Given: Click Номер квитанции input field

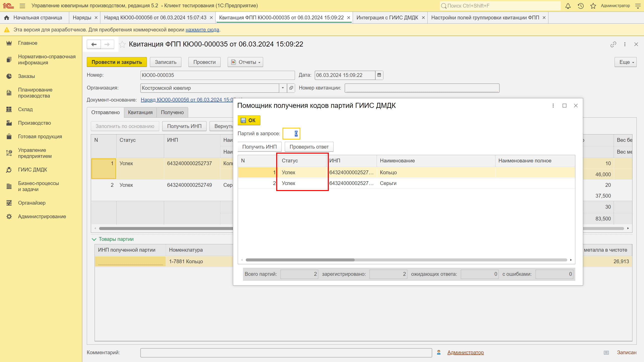Looking at the screenshot, I should 422,88.
